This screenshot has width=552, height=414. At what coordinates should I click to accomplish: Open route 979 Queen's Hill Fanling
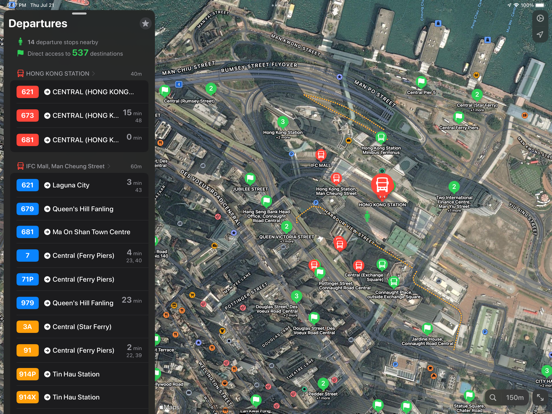[79, 303]
